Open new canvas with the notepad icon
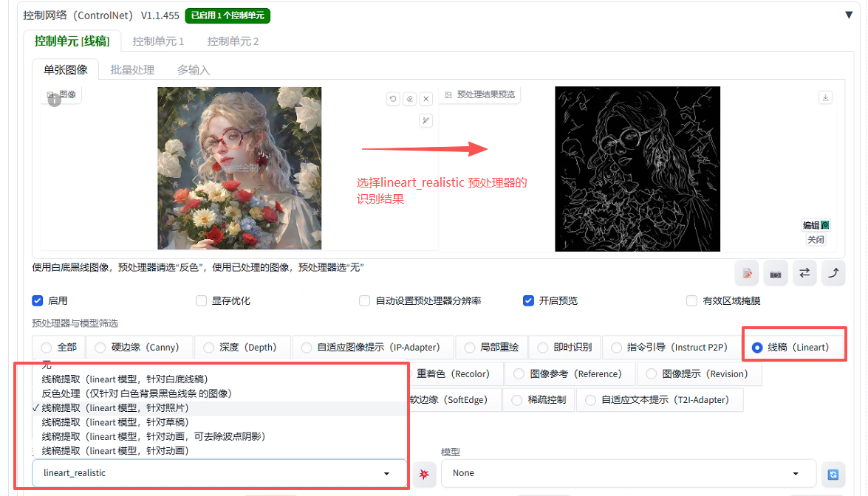Screen dimensions: 868x496 748,273
